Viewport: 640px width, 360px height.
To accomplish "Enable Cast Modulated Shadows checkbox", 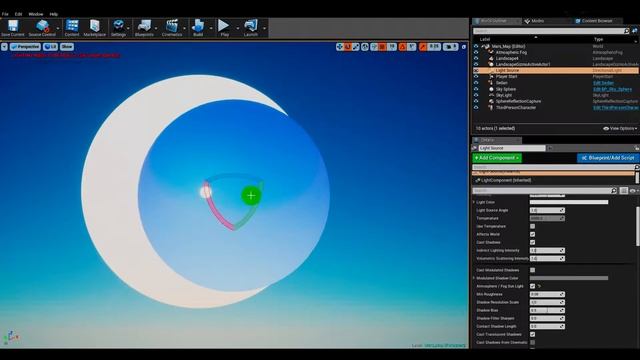I will (532, 270).
